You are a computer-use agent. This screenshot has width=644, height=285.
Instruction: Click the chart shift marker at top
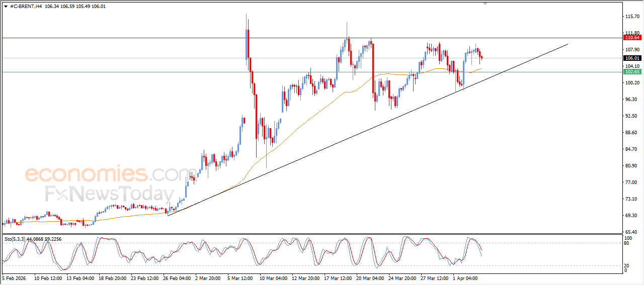(485, 3)
